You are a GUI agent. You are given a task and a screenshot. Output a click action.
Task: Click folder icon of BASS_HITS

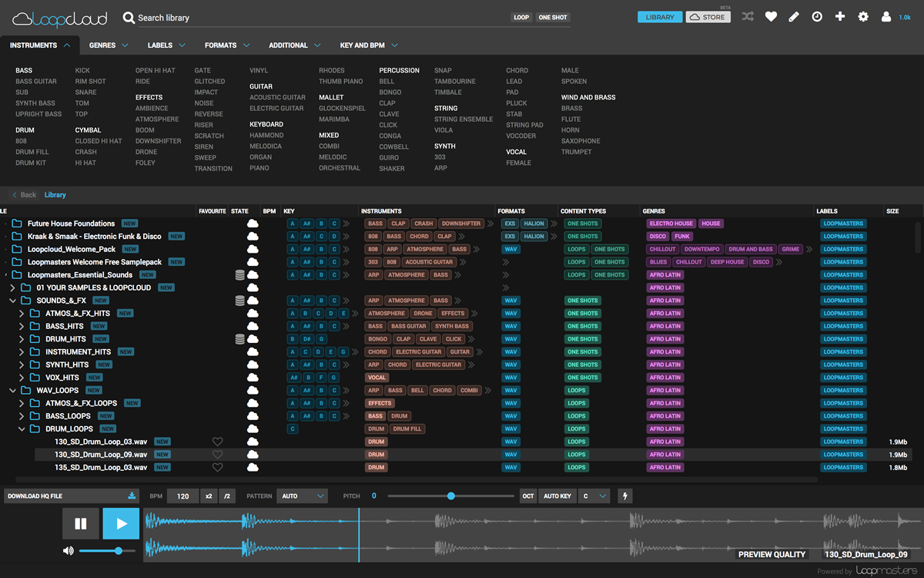point(35,326)
